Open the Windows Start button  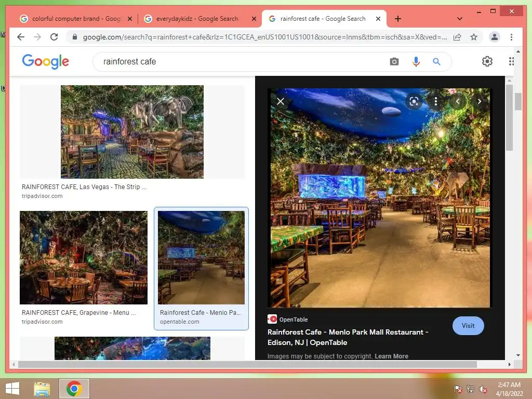click(x=12, y=389)
